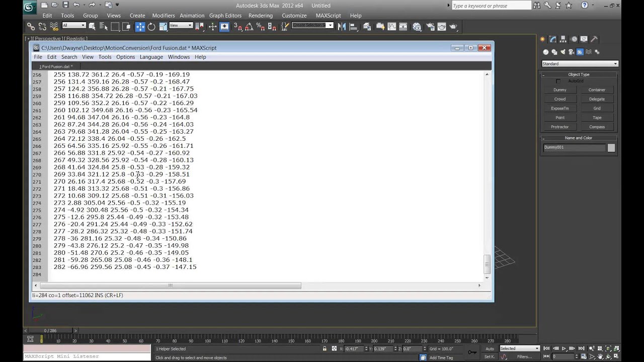Image resolution: width=644 pixels, height=362 pixels.
Task: Click the Render Production teapot icon
Action: [x=453, y=27]
